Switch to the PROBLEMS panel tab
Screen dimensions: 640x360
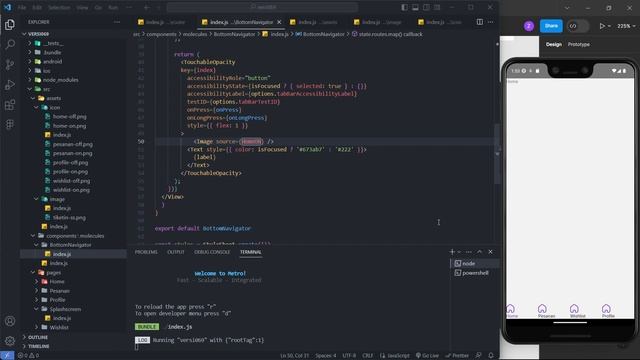(146, 252)
